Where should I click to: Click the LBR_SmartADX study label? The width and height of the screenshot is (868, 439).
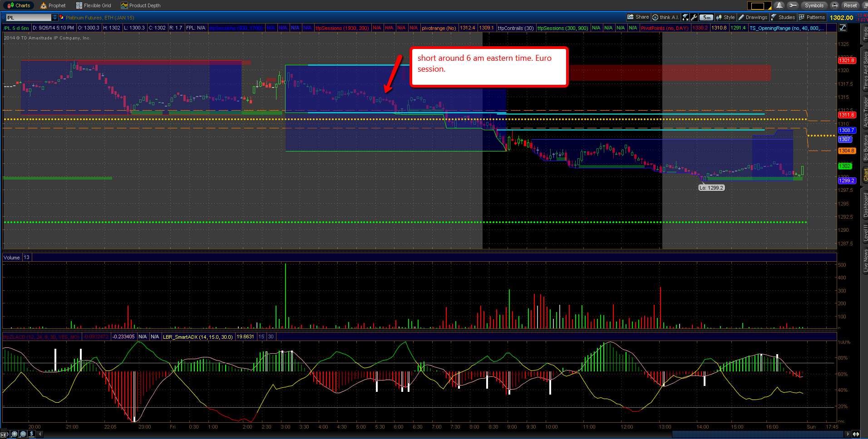[197, 337]
